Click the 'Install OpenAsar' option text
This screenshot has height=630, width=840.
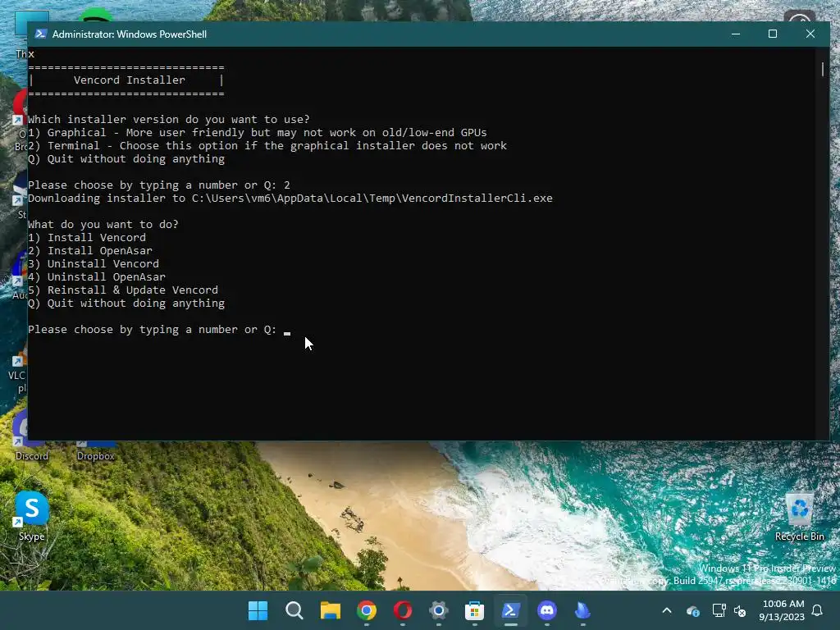coord(99,251)
